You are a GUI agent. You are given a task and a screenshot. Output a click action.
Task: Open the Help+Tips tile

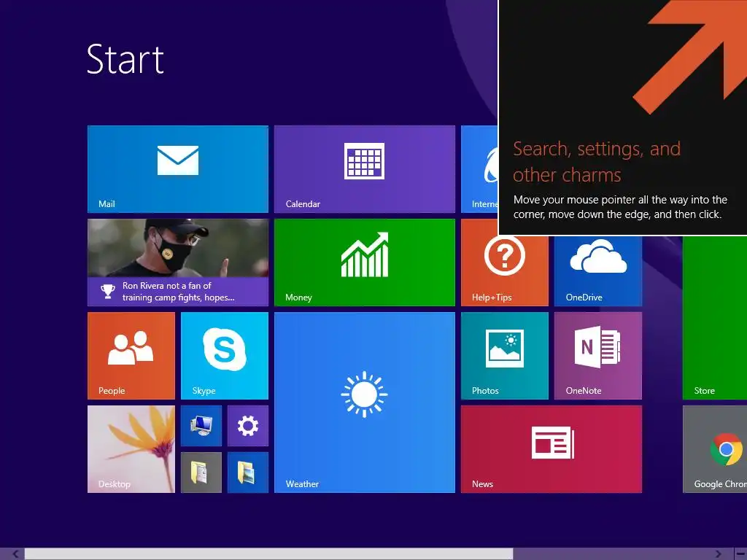pos(505,271)
